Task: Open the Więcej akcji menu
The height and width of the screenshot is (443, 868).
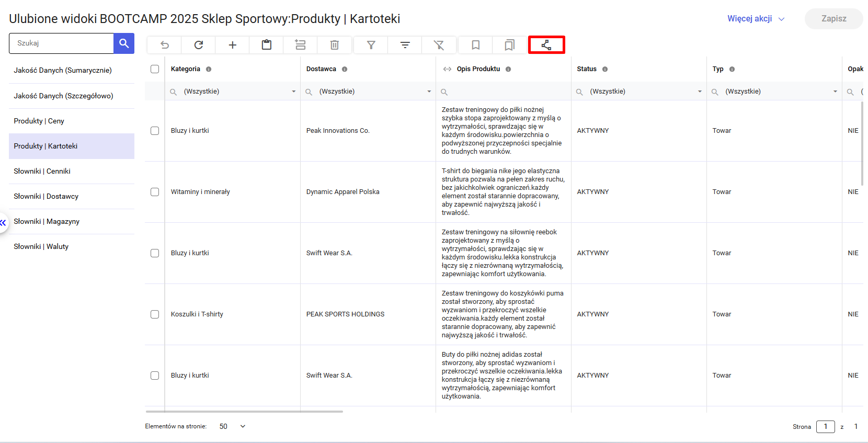Action: point(756,19)
